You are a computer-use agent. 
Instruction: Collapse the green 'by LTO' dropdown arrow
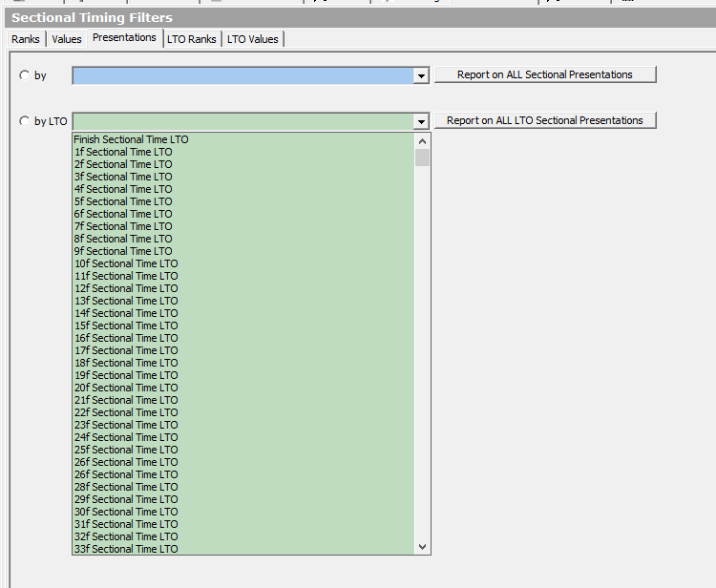pos(421,122)
